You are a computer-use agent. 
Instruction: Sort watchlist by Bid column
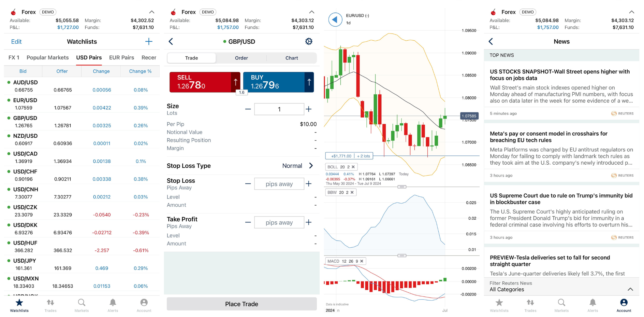tap(23, 71)
